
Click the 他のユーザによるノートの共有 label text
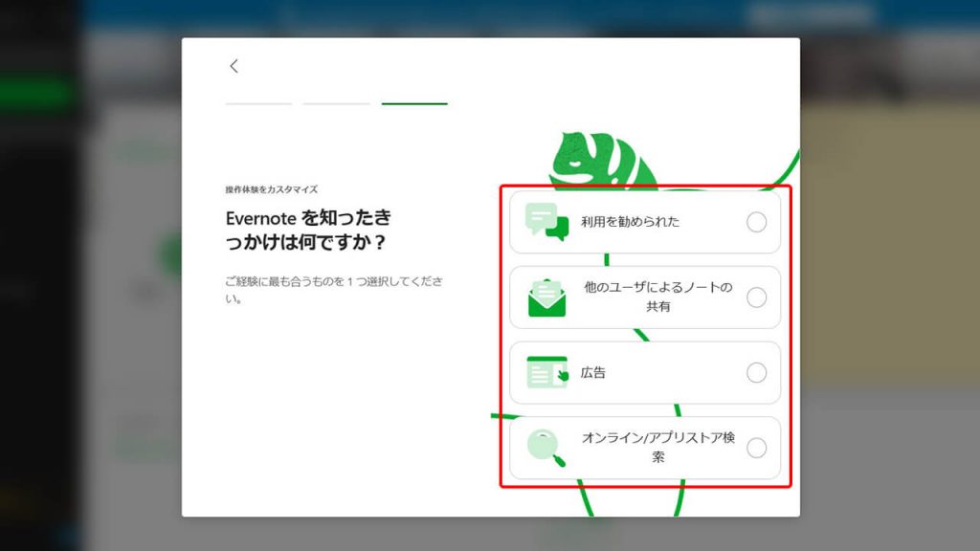coord(658,297)
